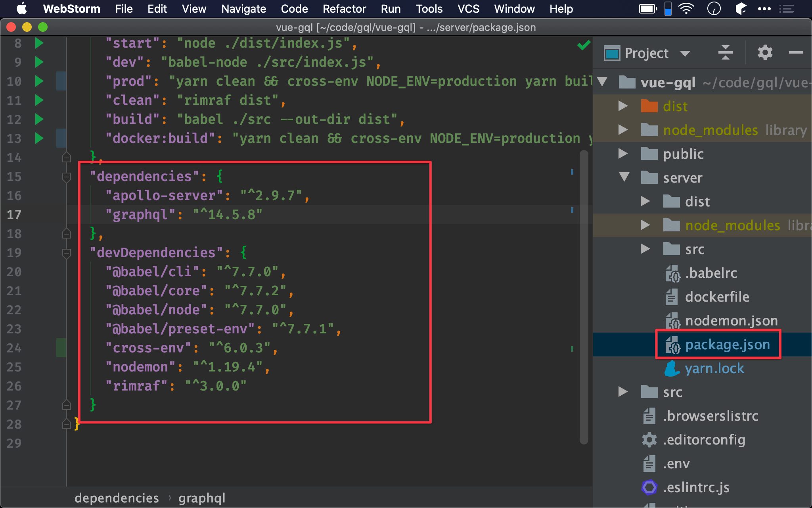
Task: Open the File menu
Action: [124, 9]
